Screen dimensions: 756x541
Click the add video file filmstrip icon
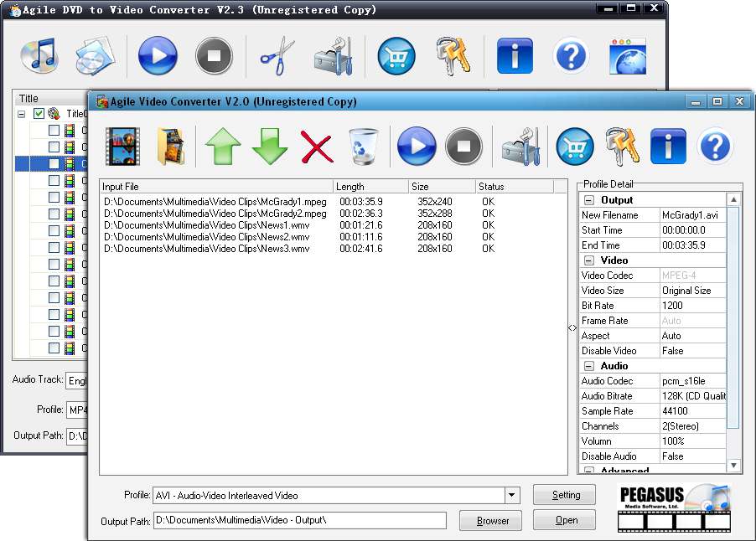tap(122, 146)
